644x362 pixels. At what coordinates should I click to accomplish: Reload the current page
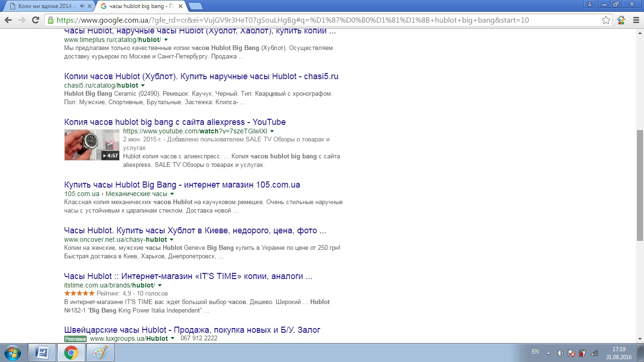tap(35, 20)
